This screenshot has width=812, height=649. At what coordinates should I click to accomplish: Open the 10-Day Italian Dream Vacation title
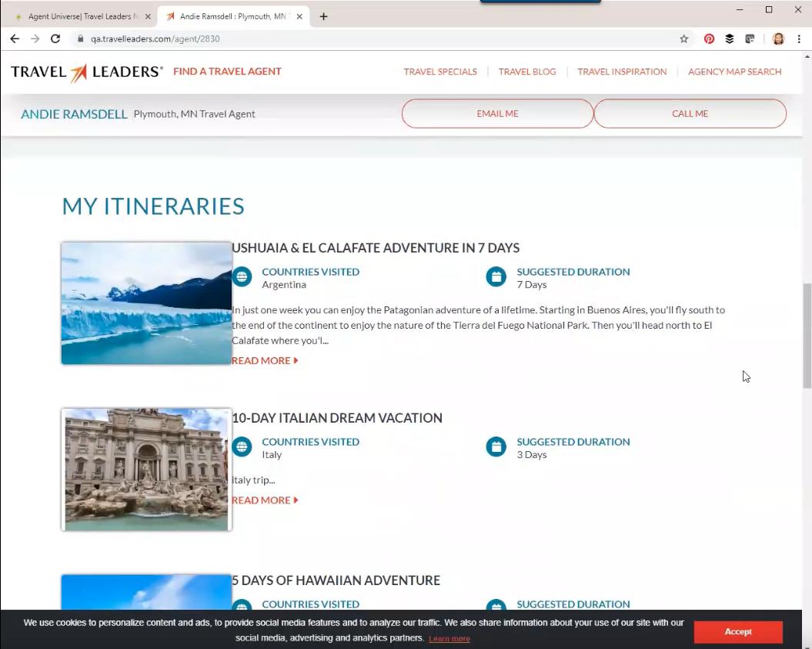pyautogui.click(x=337, y=418)
